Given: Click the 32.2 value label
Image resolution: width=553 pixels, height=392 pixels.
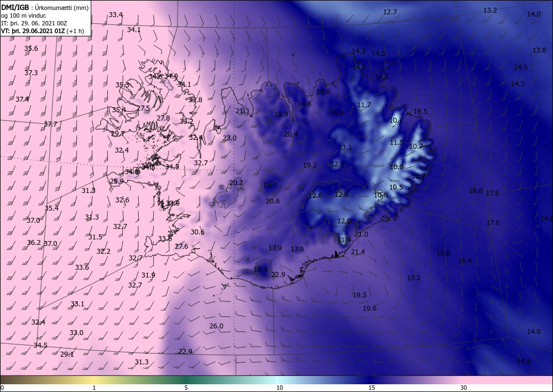Looking at the screenshot, I should point(103,252).
